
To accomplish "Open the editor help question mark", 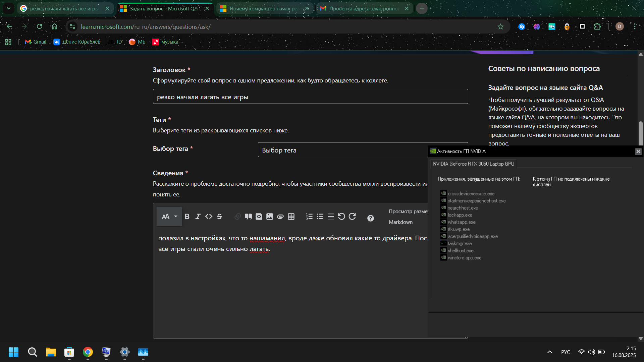I will [x=370, y=218].
